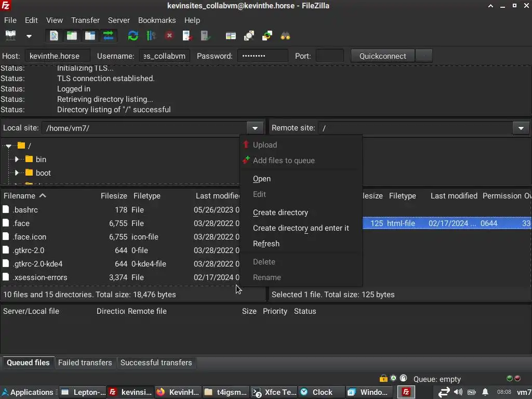Open the Bookmarks menu
532x399 pixels.
click(x=157, y=20)
